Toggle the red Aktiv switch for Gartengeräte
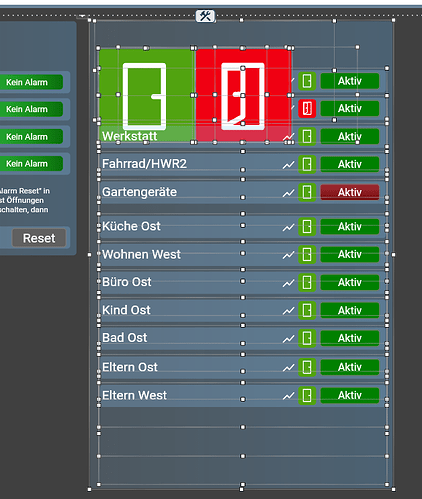Image resolution: width=422 pixels, height=499 pixels. tap(350, 192)
